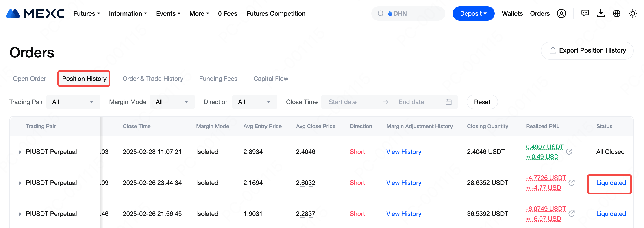644x228 pixels.
Task: Click the share icon beside -6.0749 USDT PNL
Action: (x=572, y=214)
